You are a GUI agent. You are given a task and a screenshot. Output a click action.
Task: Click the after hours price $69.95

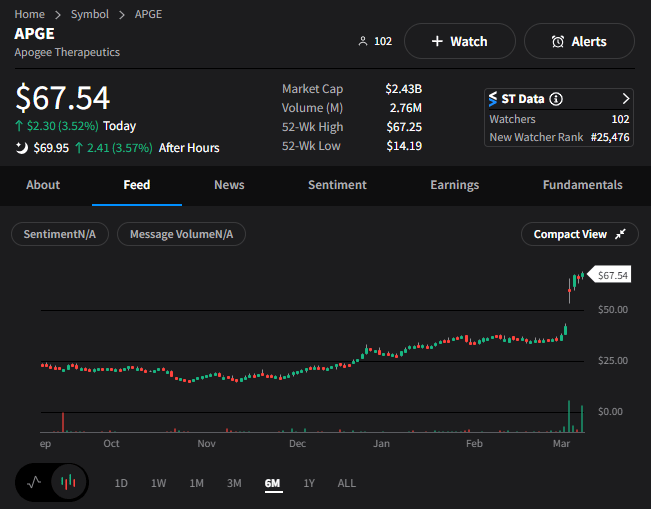pos(51,148)
